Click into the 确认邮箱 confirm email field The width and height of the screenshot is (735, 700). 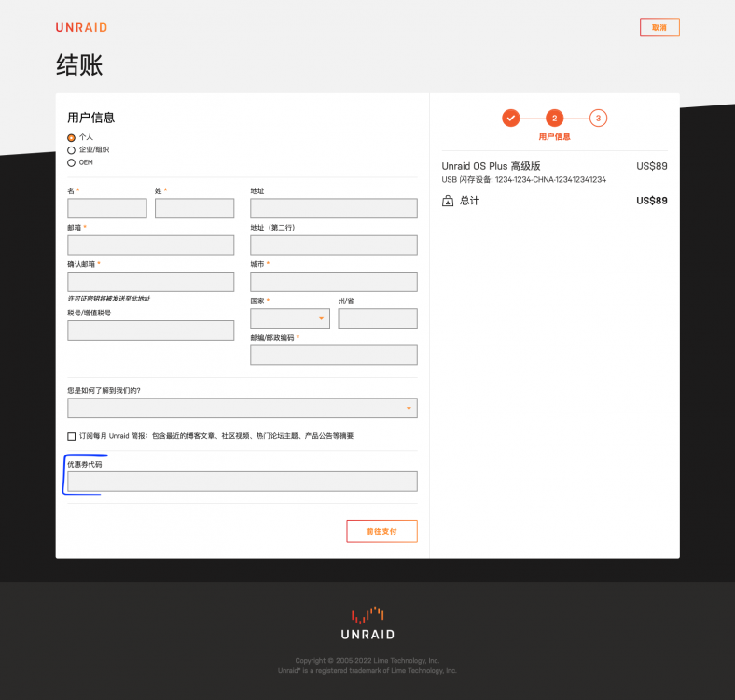coord(150,282)
